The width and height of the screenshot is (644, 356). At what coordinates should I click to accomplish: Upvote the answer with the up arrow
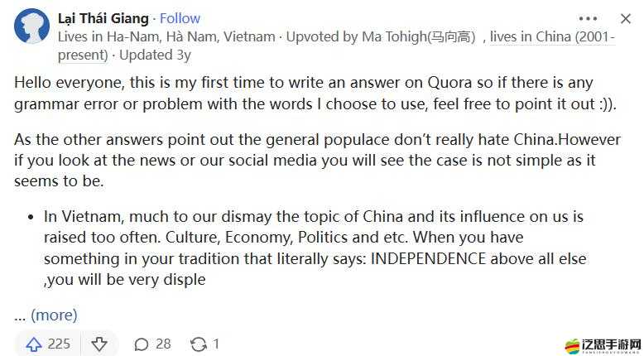(x=34, y=344)
